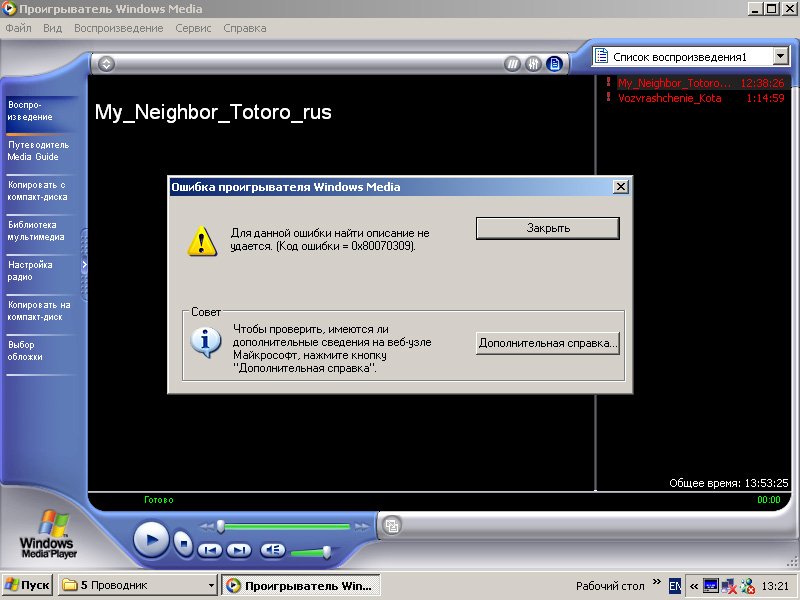800x600 pixels.
Task: Click the My_Neighbor_Totoro_rus title in video area
Action: 213,112
